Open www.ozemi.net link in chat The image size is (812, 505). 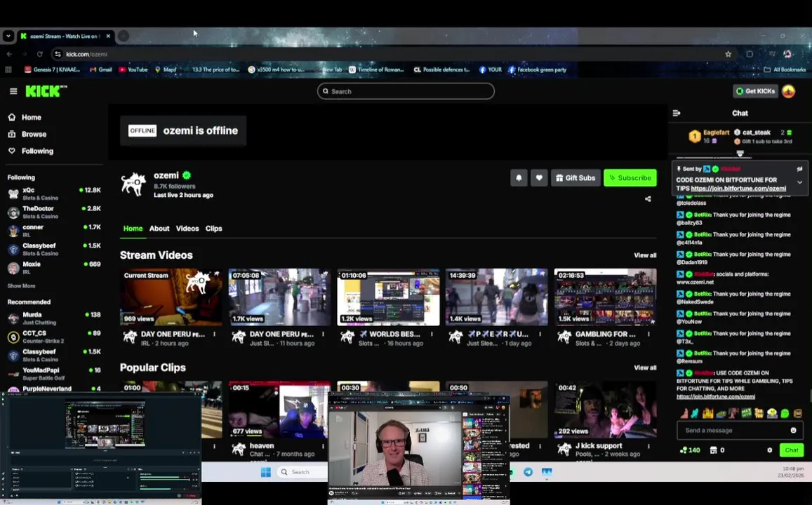click(695, 282)
